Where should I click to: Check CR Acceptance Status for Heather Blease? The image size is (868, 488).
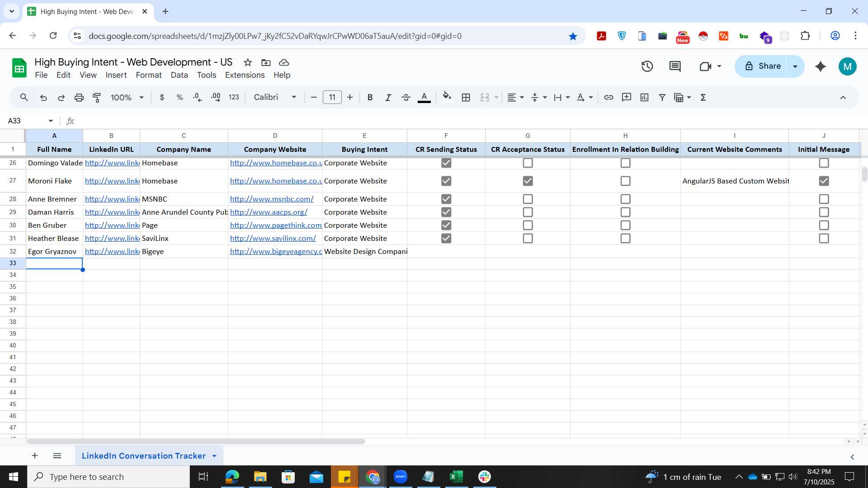528,238
